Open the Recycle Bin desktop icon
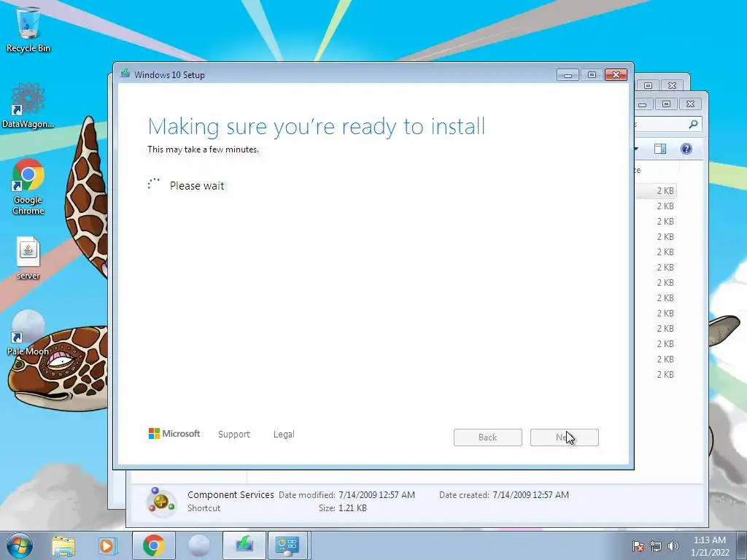This screenshot has width=747, height=560. coord(28,29)
